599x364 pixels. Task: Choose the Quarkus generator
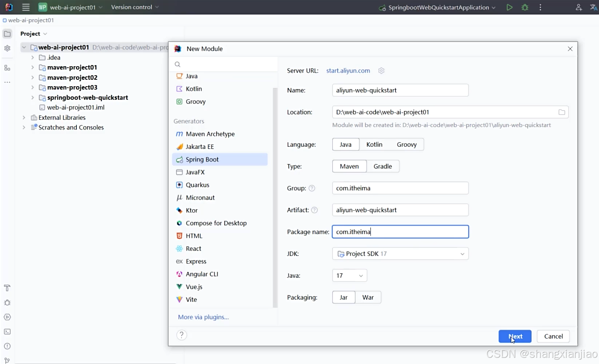pos(220,185)
